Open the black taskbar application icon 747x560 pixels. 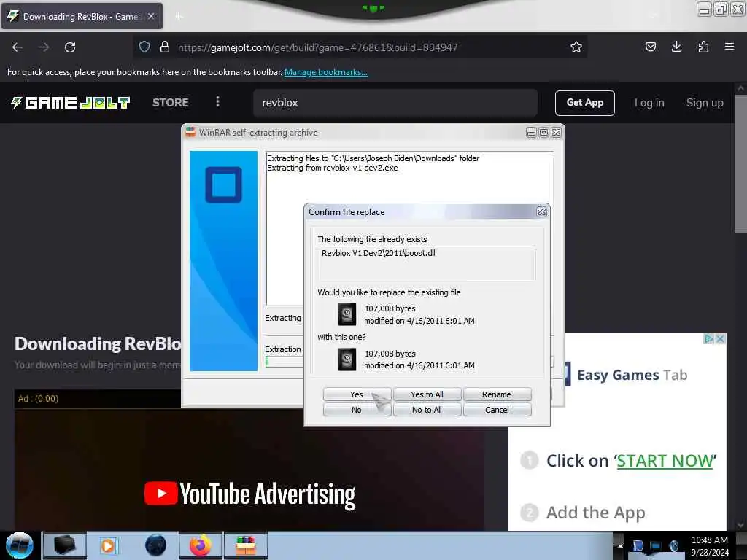(65, 545)
